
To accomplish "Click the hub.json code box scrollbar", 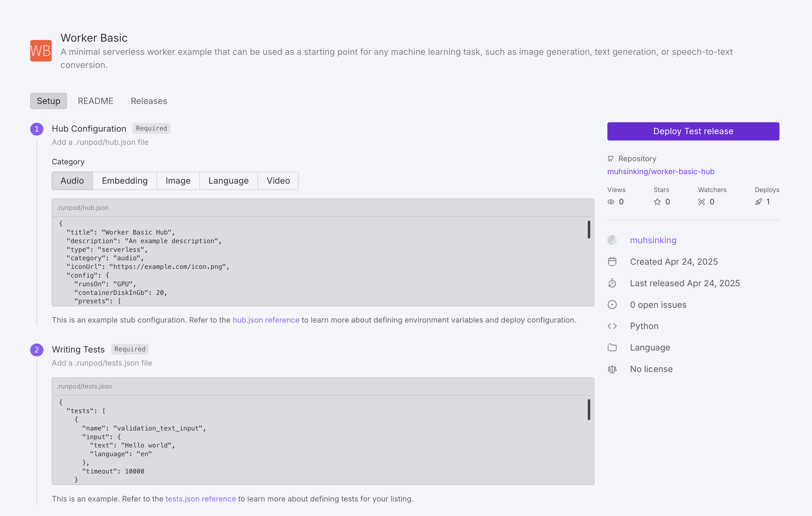I will tap(589, 229).
